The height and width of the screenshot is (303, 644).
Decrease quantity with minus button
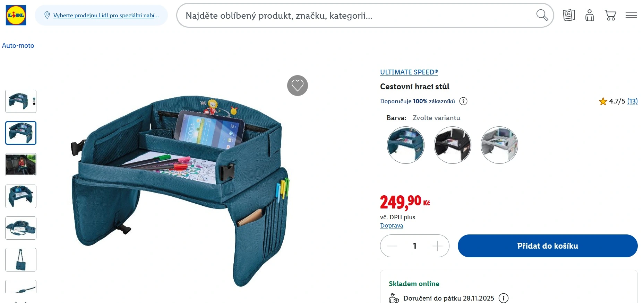pyautogui.click(x=392, y=246)
